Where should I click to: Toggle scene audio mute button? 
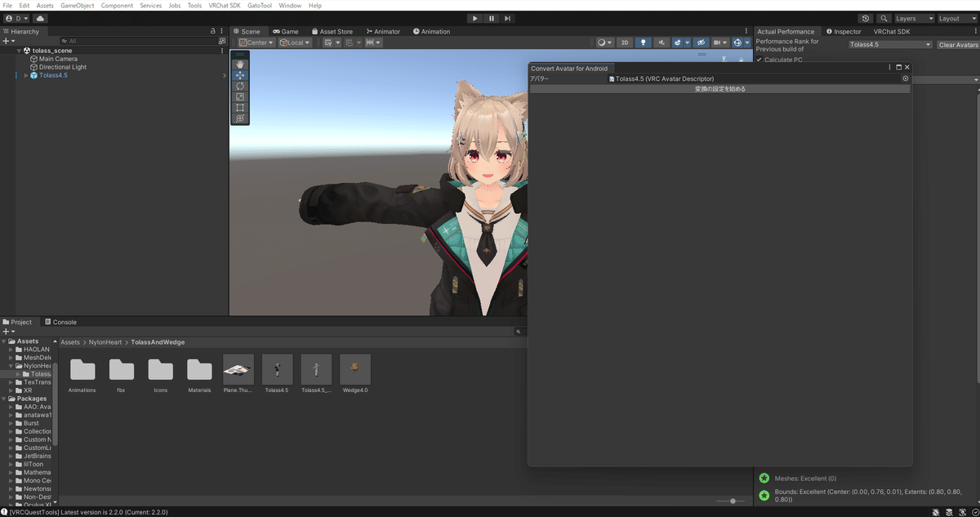click(661, 42)
